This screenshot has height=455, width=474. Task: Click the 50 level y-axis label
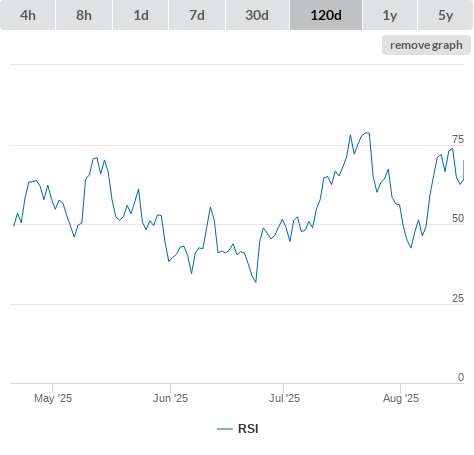click(458, 218)
